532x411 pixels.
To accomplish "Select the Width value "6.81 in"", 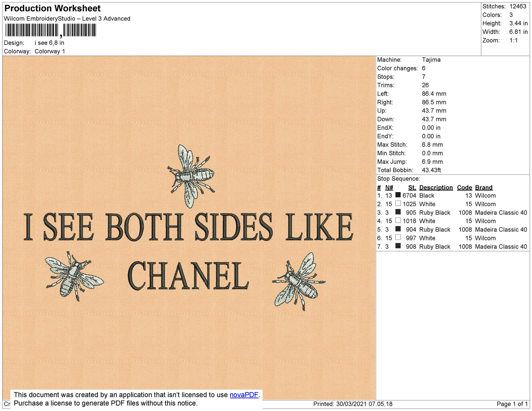I will click(518, 32).
